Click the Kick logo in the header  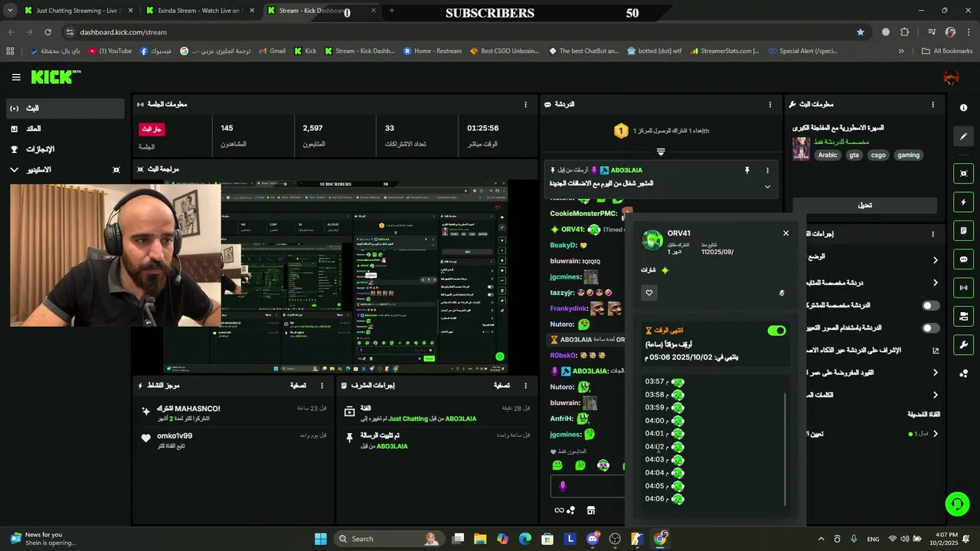[x=55, y=77]
